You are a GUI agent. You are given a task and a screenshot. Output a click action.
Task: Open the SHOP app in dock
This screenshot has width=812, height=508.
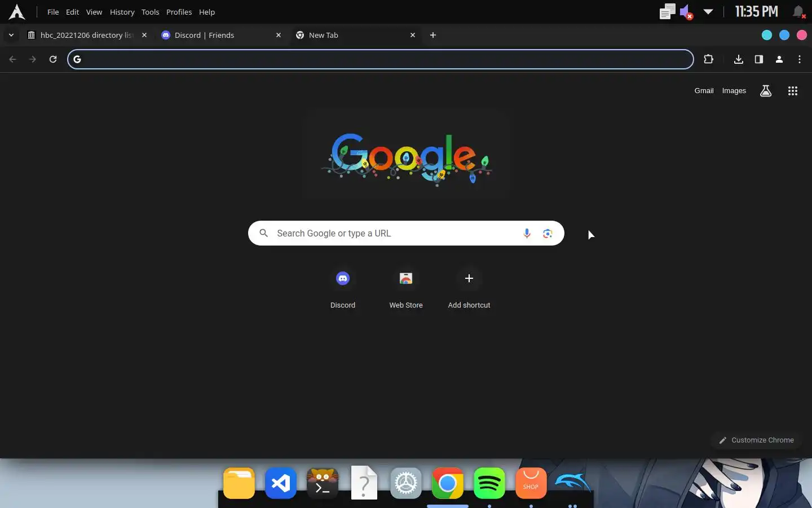point(531,483)
